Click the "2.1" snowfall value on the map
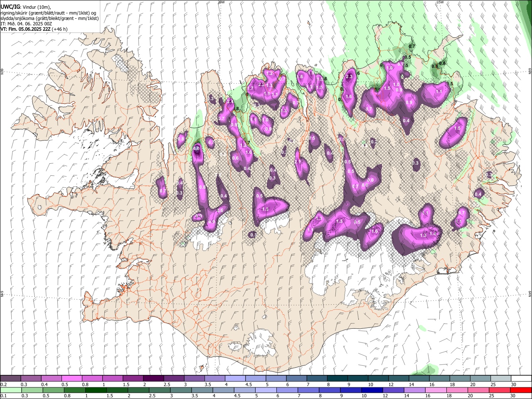 point(298,162)
